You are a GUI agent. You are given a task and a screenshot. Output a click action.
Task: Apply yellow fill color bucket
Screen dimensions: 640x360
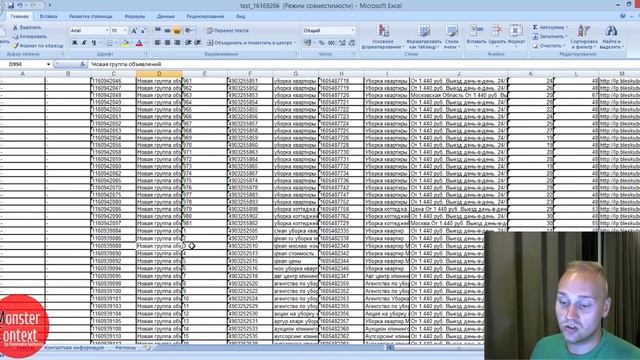(124, 43)
